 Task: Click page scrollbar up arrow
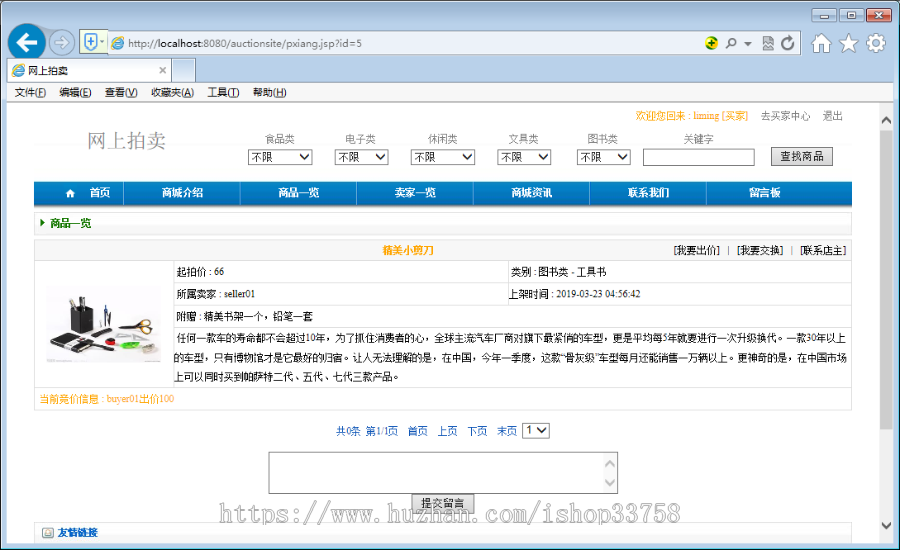point(886,120)
